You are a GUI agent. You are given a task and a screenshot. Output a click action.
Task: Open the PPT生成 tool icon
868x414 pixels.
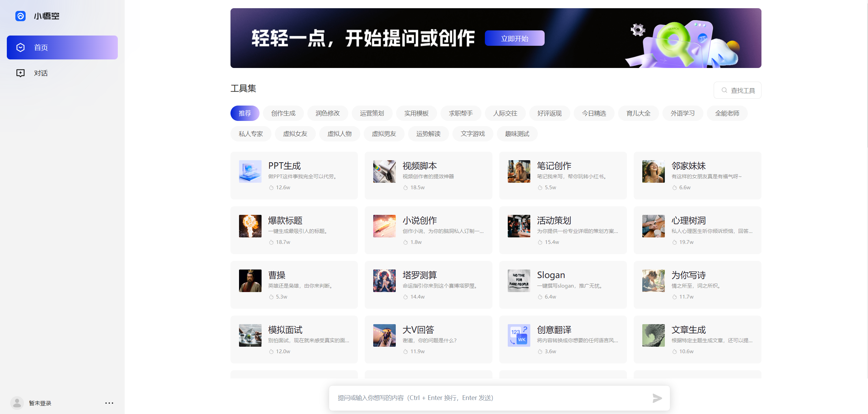point(250,171)
